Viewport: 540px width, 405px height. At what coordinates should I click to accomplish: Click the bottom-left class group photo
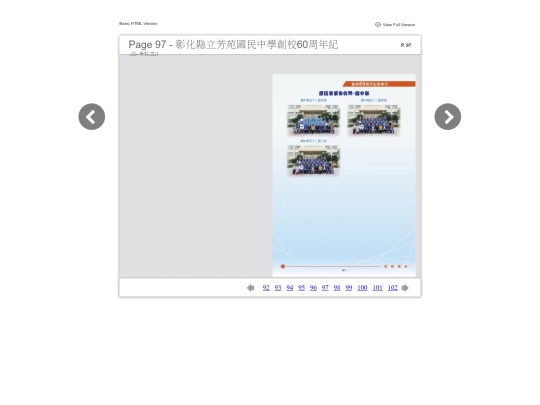pos(313,160)
